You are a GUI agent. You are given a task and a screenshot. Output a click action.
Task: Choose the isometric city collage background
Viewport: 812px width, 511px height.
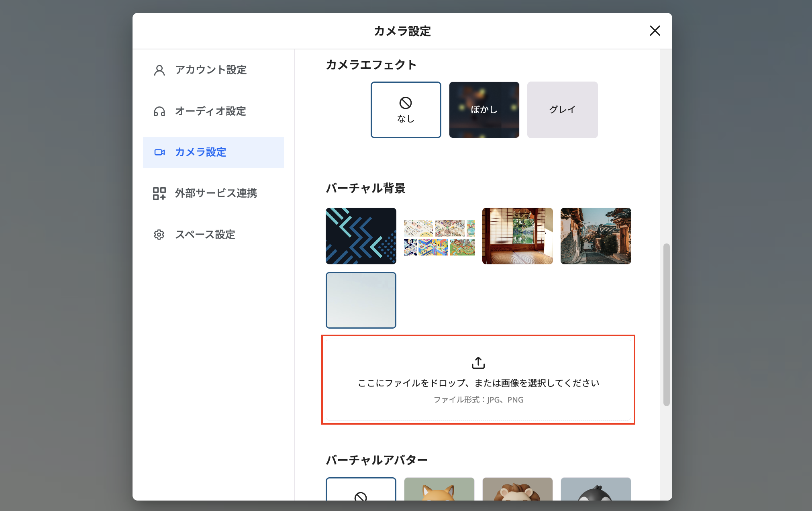point(439,237)
